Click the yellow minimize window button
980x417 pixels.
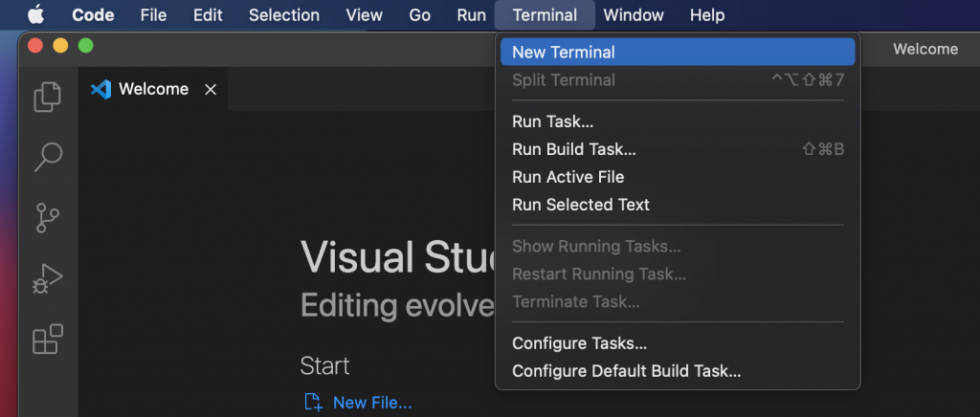pyautogui.click(x=60, y=46)
